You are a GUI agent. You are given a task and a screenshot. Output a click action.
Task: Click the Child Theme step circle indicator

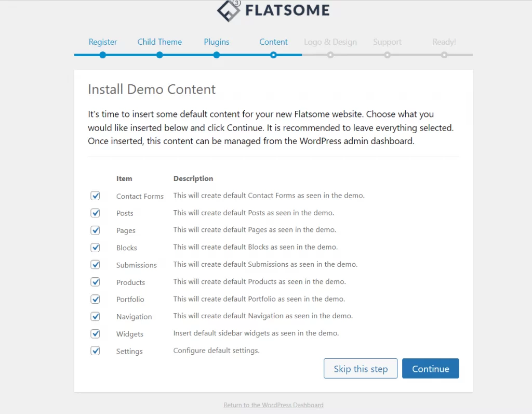pos(159,54)
